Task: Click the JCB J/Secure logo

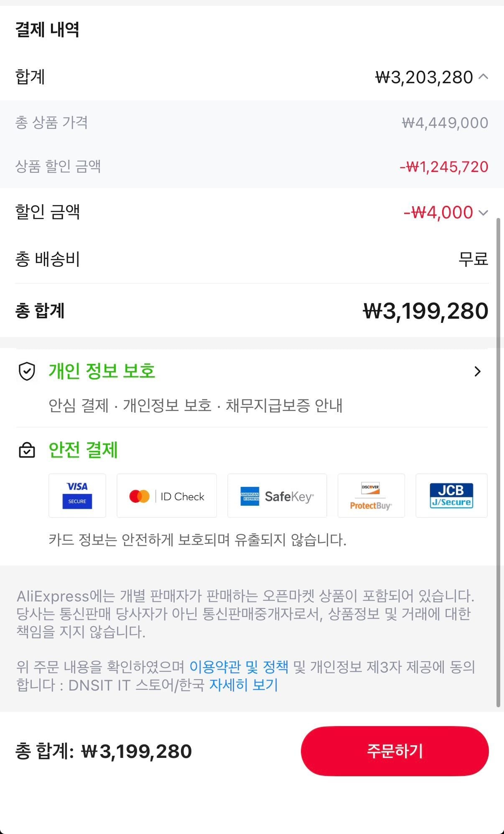Action: 451,496
